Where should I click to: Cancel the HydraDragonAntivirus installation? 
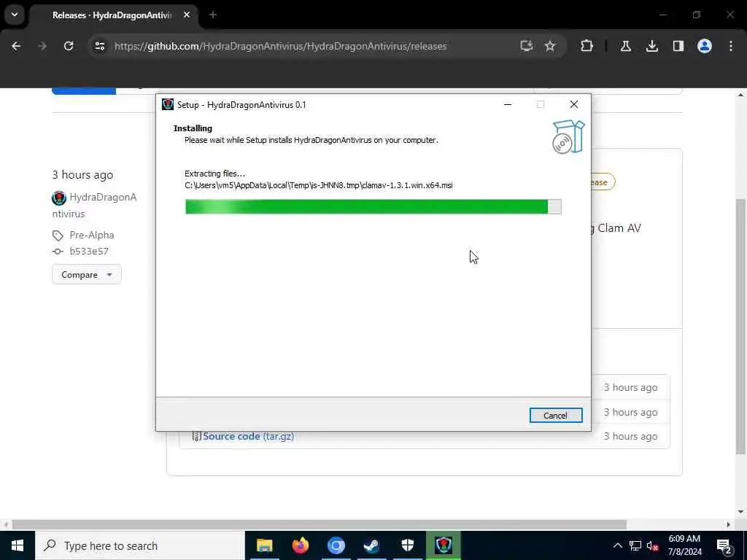click(x=555, y=415)
